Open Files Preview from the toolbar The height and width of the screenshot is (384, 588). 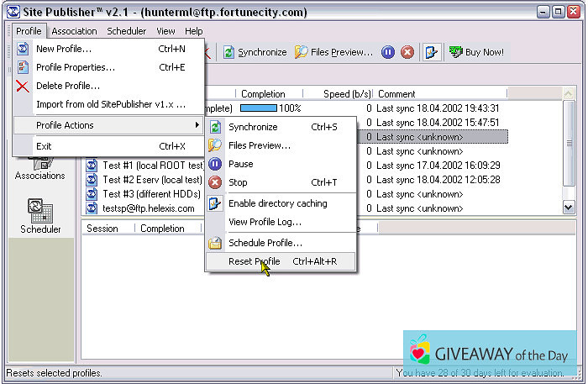333,52
